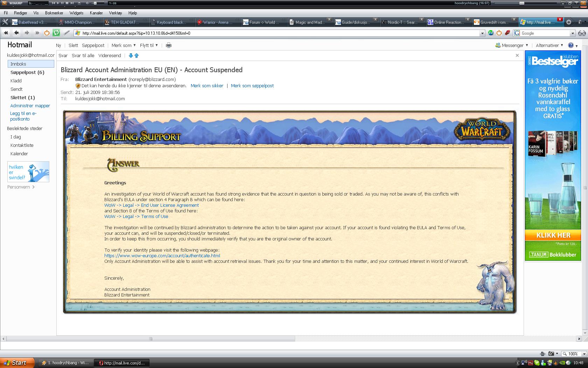
Task: Click Winamp Stop button
Action: [67, 3]
